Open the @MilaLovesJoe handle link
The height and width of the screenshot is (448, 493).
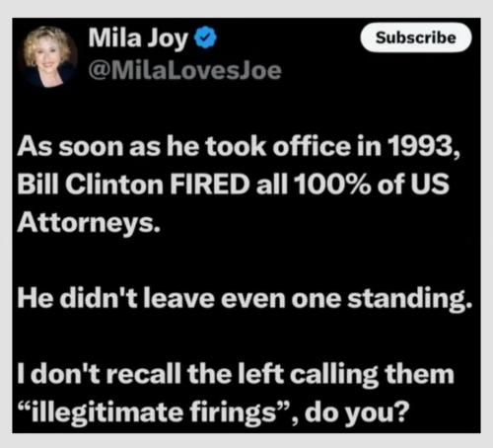click(184, 71)
